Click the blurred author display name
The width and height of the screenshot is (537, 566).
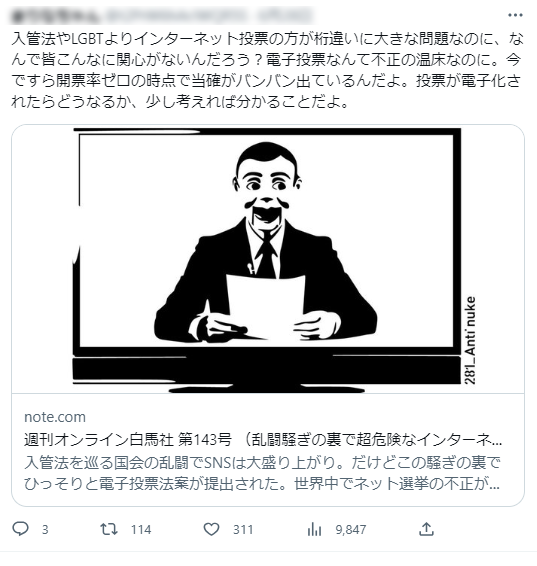point(56,16)
